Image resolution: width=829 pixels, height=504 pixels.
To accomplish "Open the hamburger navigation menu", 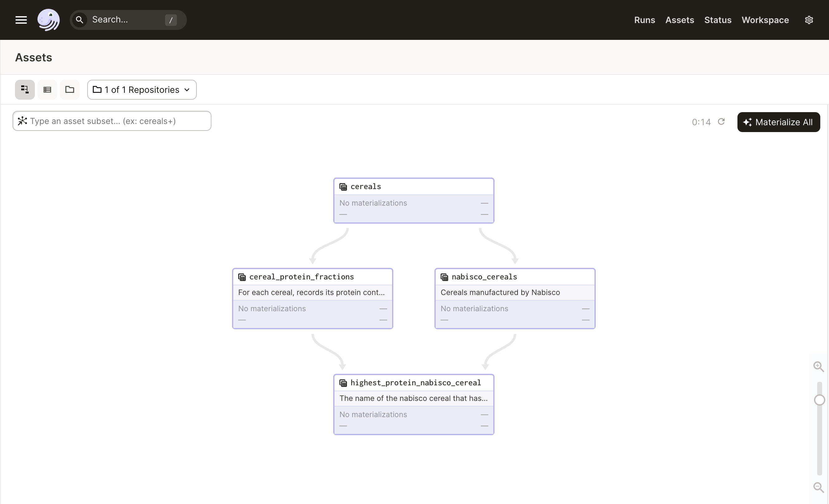I will tap(21, 20).
